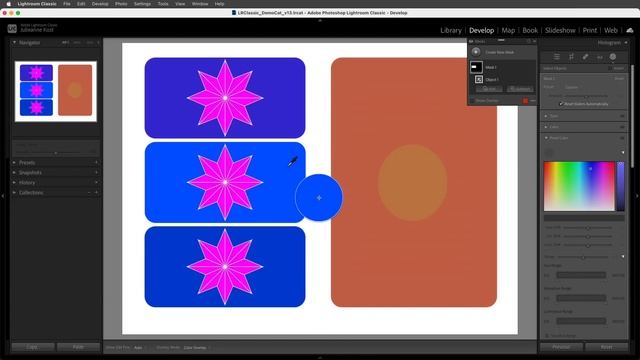Image resolution: width=640 pixels, height=360 pixels.
Task: Open the Apple menu
Action: pos(8,4)
